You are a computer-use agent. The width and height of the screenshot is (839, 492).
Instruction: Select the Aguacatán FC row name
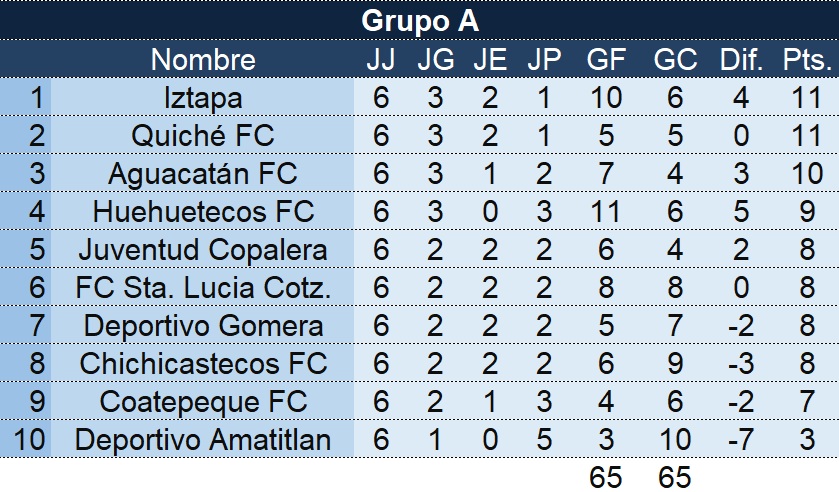[x=203, y=173]
